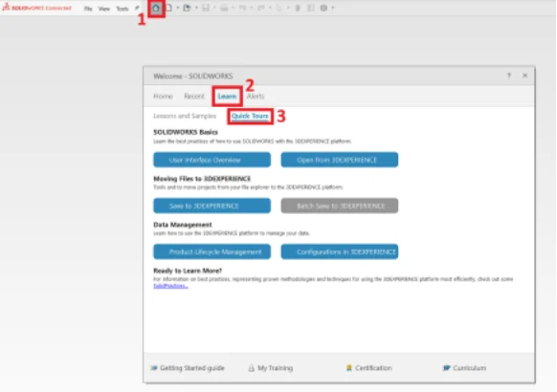Expand the dropdown arrow next to Print

[x=233, y=8]
